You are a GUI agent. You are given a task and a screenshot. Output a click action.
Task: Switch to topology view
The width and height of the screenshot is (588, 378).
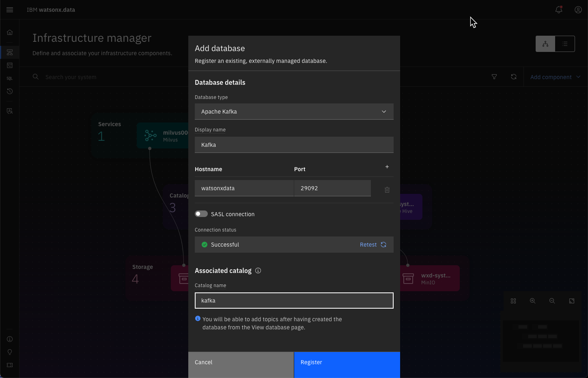click(545, 44)
